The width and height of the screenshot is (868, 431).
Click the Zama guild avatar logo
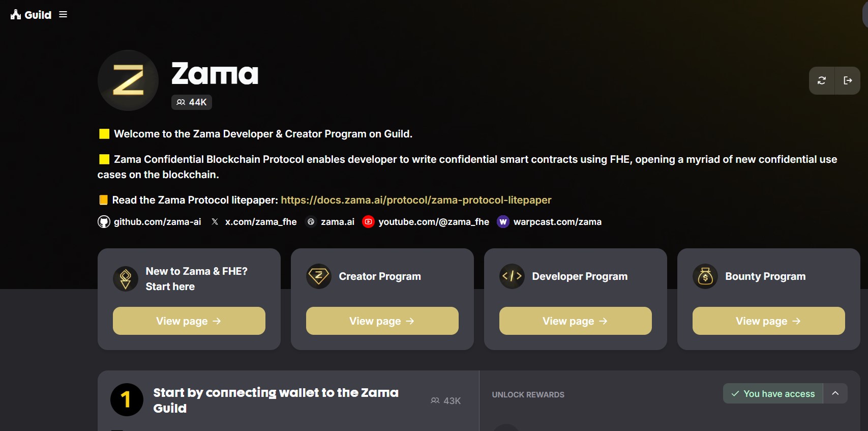[x=128, y=80]
